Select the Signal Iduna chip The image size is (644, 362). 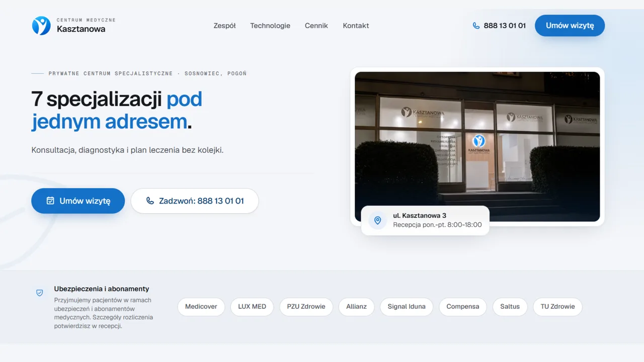tap(407, 307)
